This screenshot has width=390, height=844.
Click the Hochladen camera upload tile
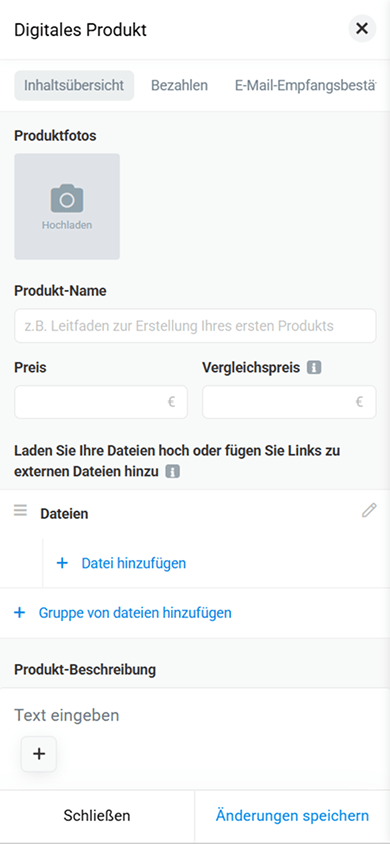pyautogui.click(x=67, y=207)
